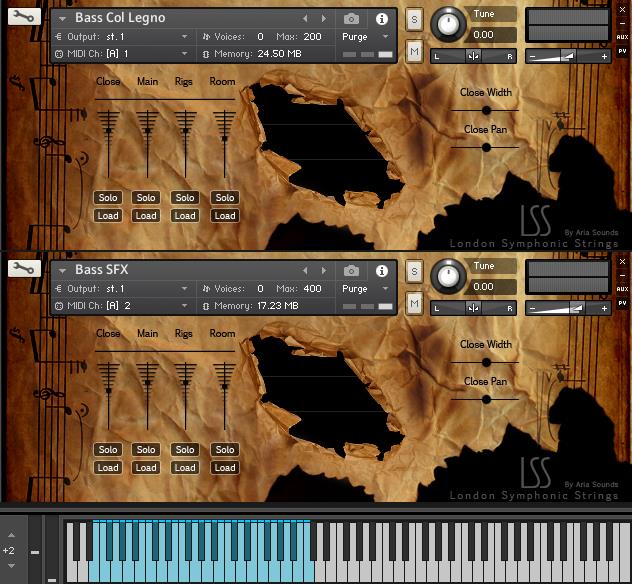
Task: Click camera snapshot icon in Bass Col Legno
Action: (351, 19)
